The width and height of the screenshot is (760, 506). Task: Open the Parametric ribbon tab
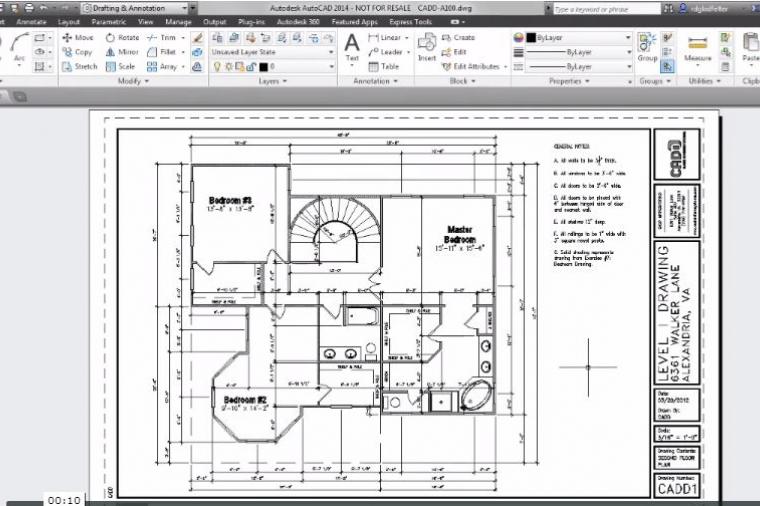(x=109, y=20)
